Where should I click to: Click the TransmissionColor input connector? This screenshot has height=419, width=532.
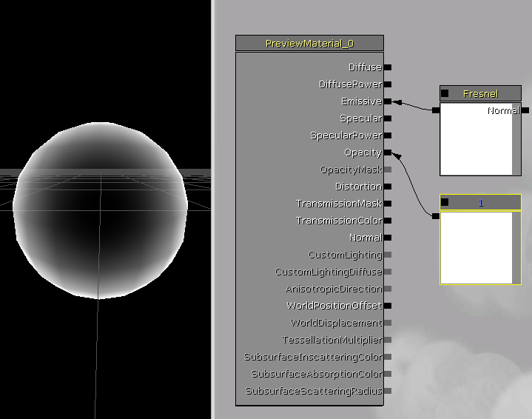388,221
